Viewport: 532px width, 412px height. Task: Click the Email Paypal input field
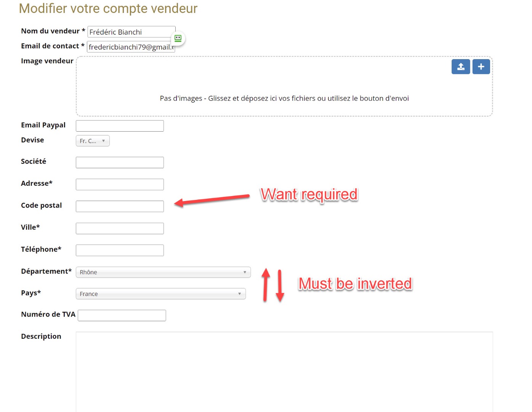click(x=120, y=126)
